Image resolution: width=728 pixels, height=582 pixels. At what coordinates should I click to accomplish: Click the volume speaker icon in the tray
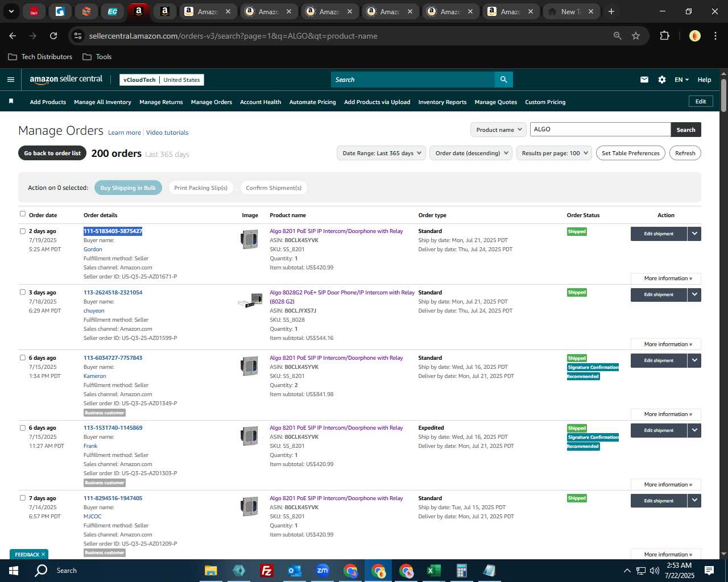(654, 571)
